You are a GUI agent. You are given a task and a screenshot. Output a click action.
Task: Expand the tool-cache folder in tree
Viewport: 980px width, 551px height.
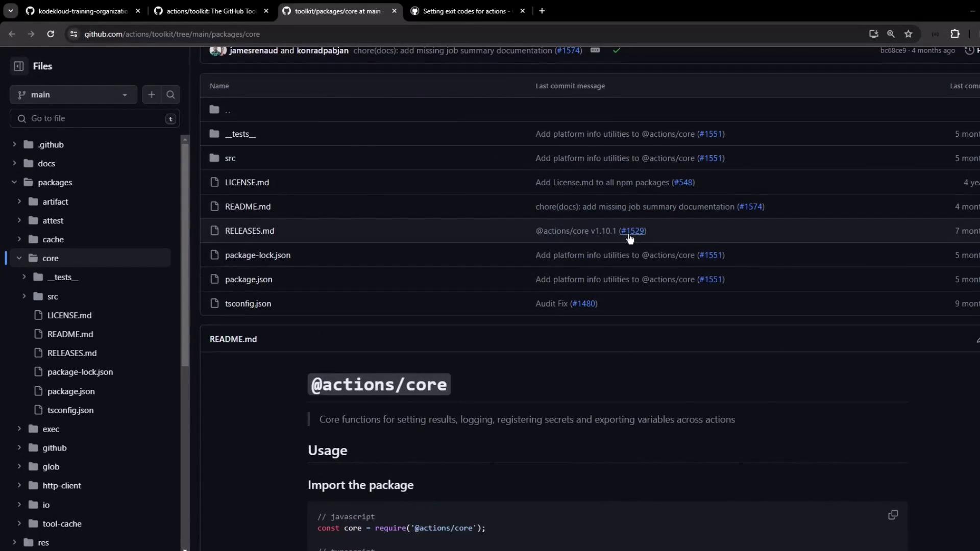tap(19, 523)
